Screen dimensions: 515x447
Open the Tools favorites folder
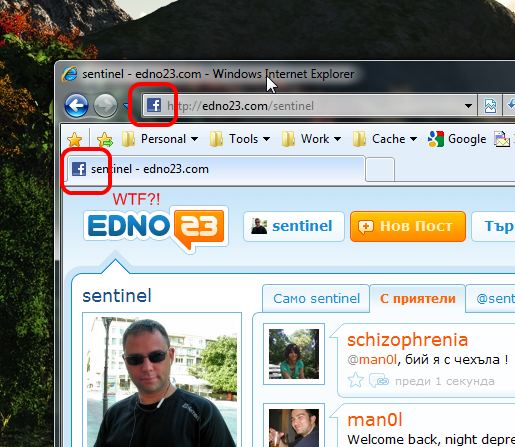click(x=240, y=139)
